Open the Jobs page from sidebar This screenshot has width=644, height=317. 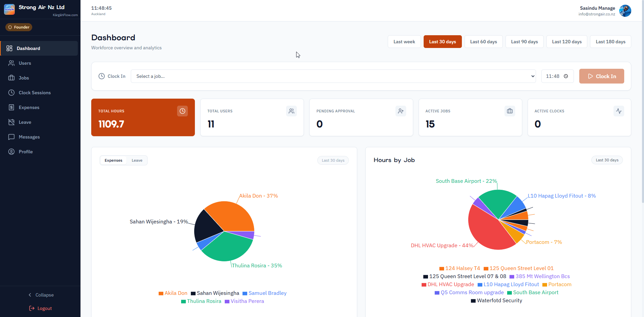click(x=40, y=78)
